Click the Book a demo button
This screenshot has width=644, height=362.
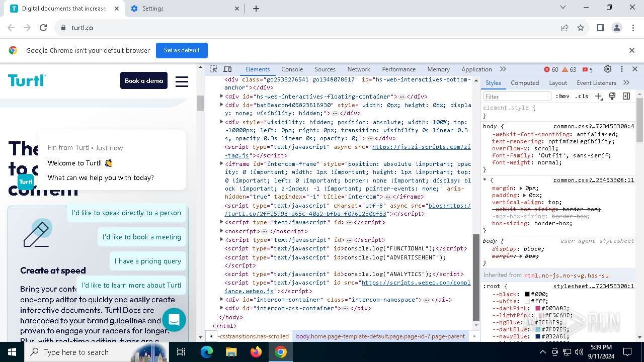[144, 80]
